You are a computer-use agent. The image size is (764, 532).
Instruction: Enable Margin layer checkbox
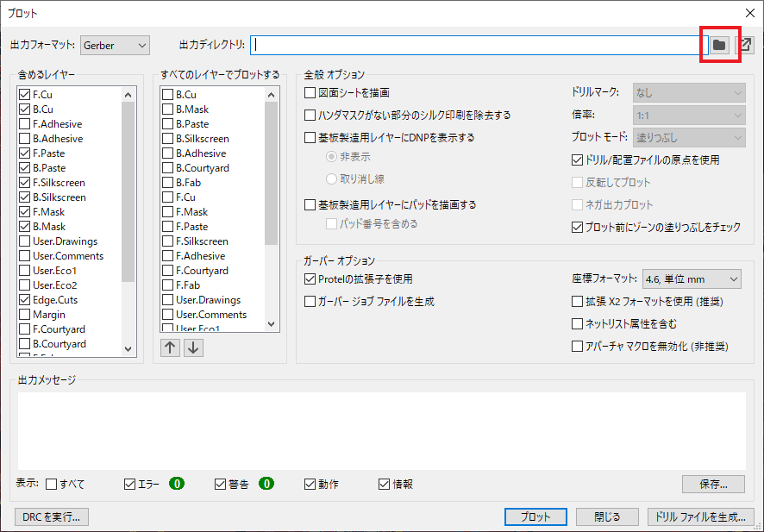click(24, 314)
